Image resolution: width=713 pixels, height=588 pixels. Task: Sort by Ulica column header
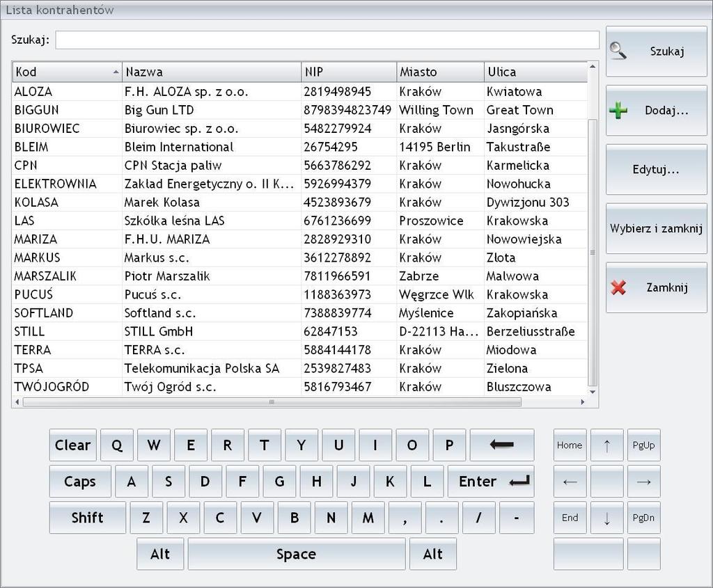(535, 72)
